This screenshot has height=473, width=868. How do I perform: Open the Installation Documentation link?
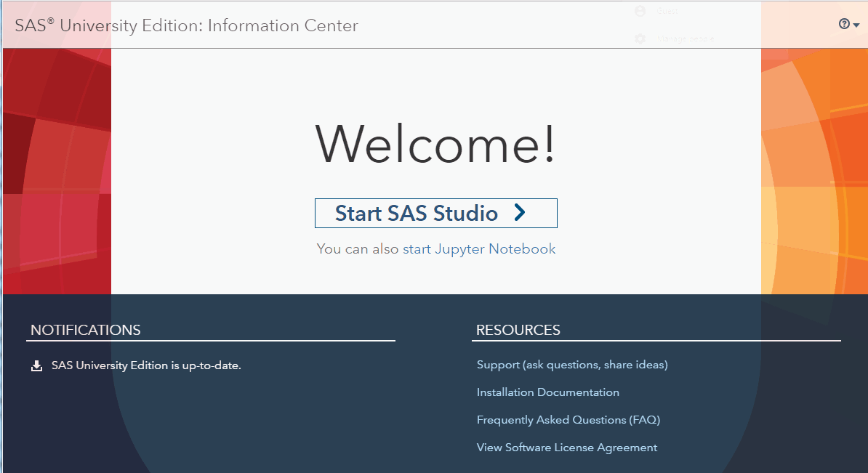(x=548, y=392)
